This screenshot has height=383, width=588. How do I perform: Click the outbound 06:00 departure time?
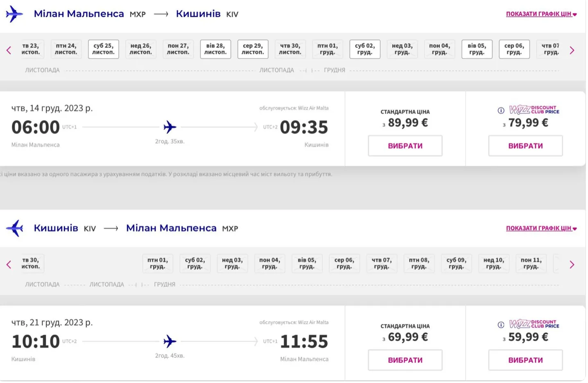click(x=36, y=127)
